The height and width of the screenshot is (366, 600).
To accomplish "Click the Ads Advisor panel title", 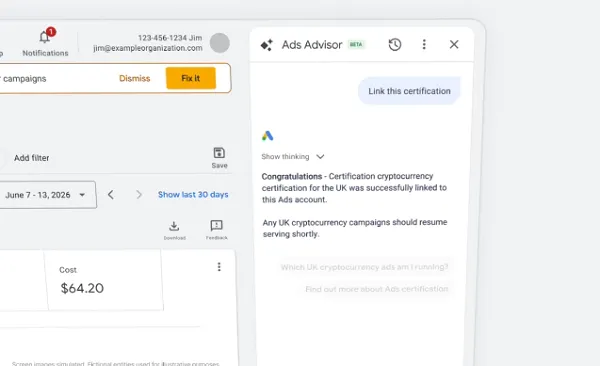I will (x=312, y=45).
